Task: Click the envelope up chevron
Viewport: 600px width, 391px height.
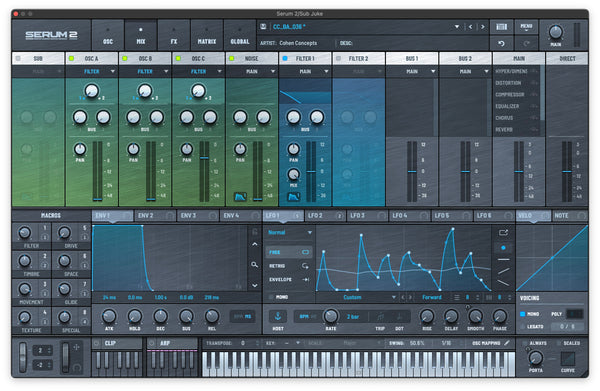Action: [x=254, y=244]
